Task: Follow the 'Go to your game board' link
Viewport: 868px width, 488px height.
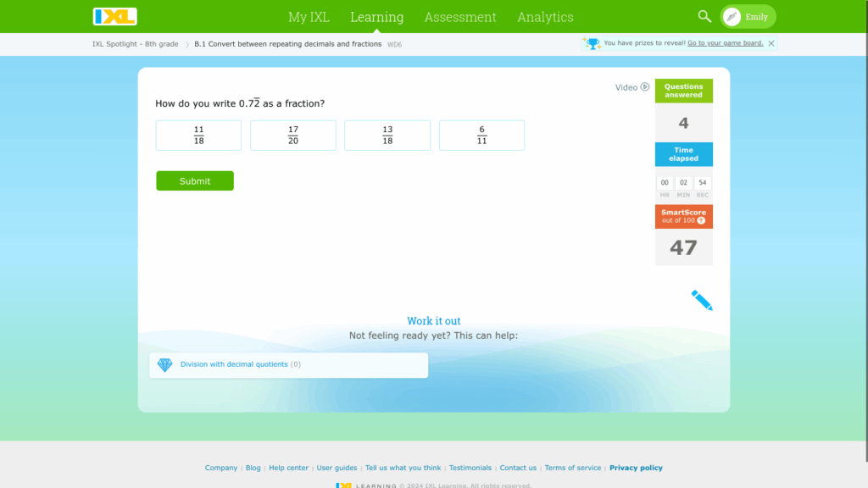Action: click(725, 43)
